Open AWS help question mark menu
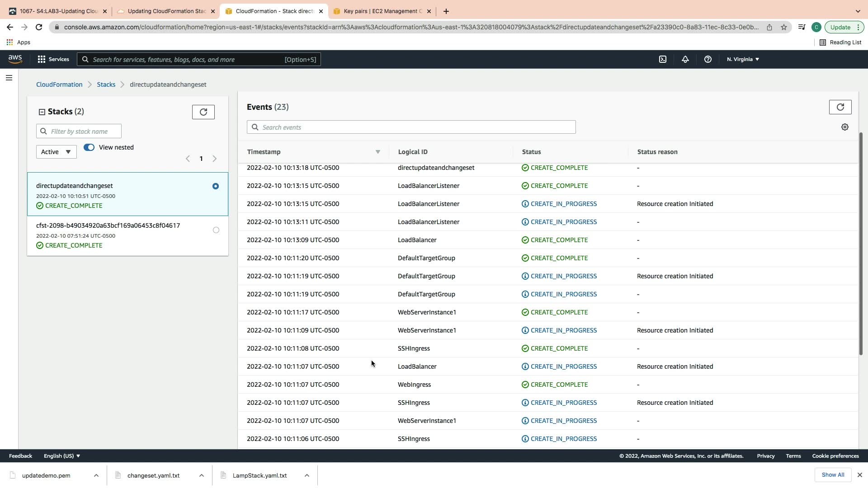 (x=708, y=59)
